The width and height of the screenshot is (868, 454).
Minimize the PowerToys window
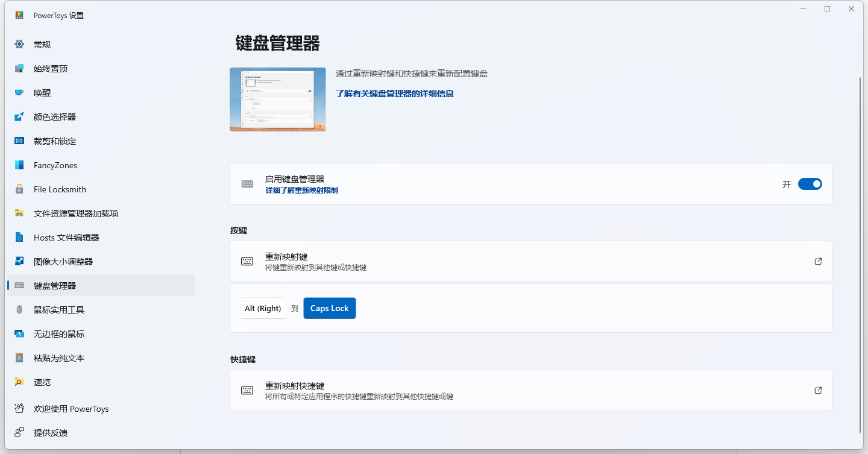click(803, 8)
